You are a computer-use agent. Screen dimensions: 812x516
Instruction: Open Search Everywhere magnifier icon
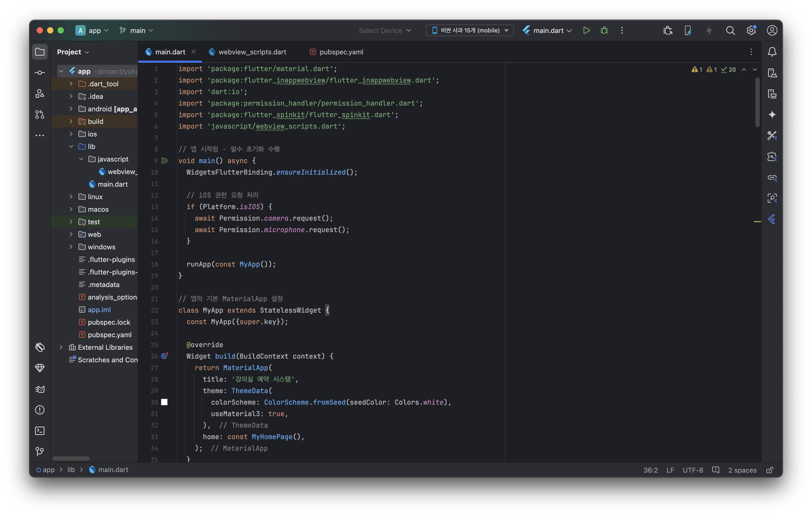pos(730,30)
